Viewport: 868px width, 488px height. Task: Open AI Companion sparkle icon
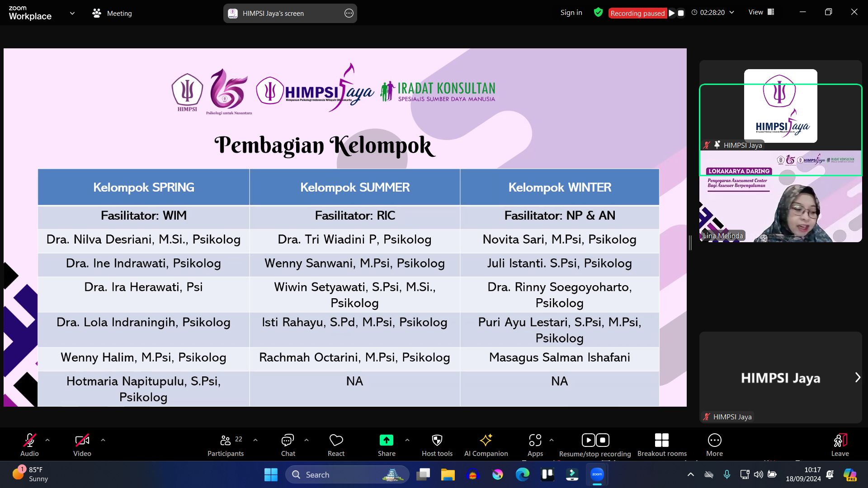tap(486, 440)
